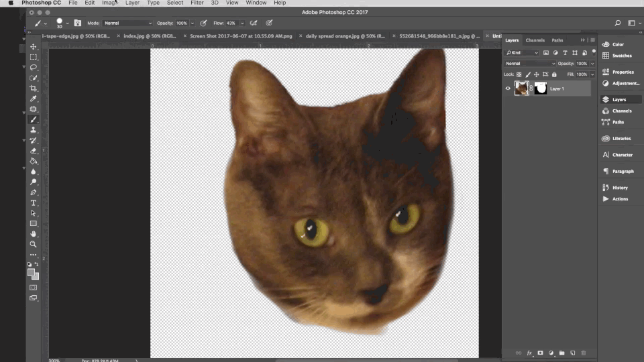Screen dimensions: 644x362
Task: Open the brush Mode dropdown
Action: pyautogui.click(x=127, y=23)
